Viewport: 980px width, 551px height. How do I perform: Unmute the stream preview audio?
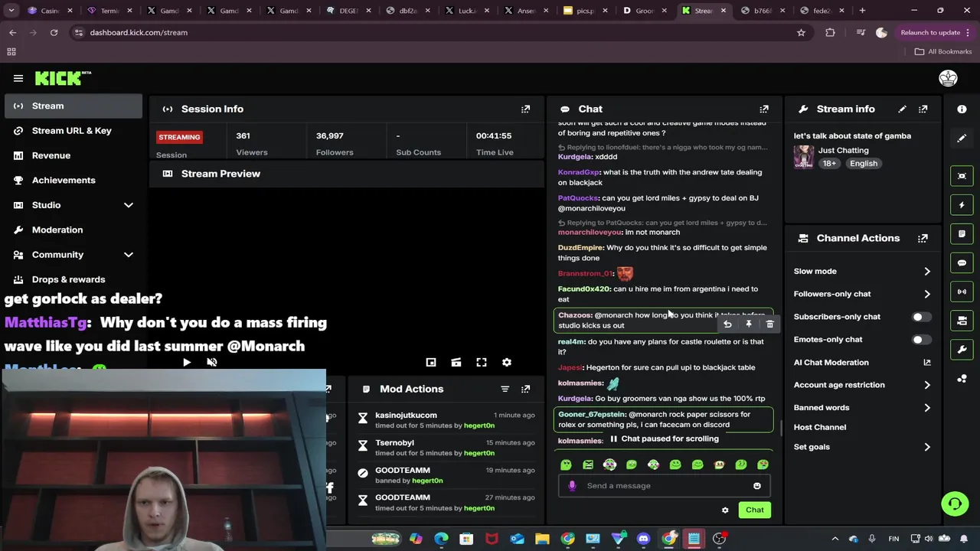pyautogui.click(x=212, y=363)
